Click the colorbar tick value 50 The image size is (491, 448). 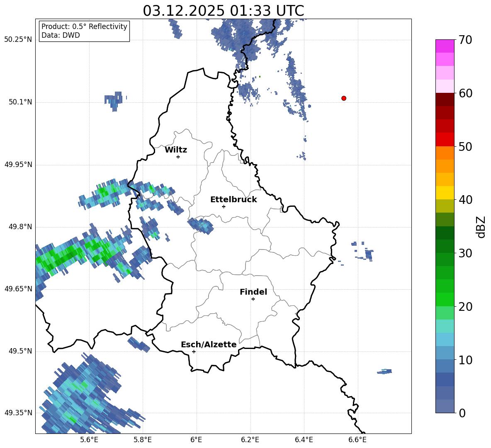465,146
